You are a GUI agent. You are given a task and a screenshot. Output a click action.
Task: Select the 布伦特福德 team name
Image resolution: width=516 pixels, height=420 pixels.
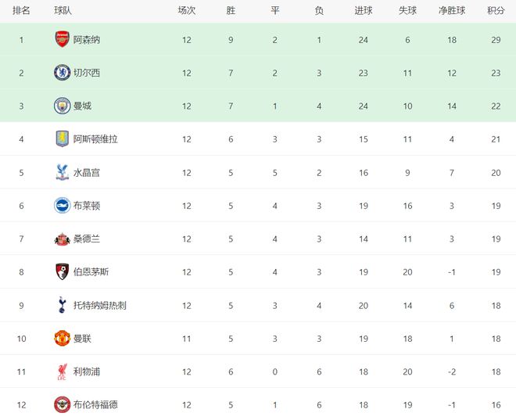pyautogui.click(x=96, y=404)
